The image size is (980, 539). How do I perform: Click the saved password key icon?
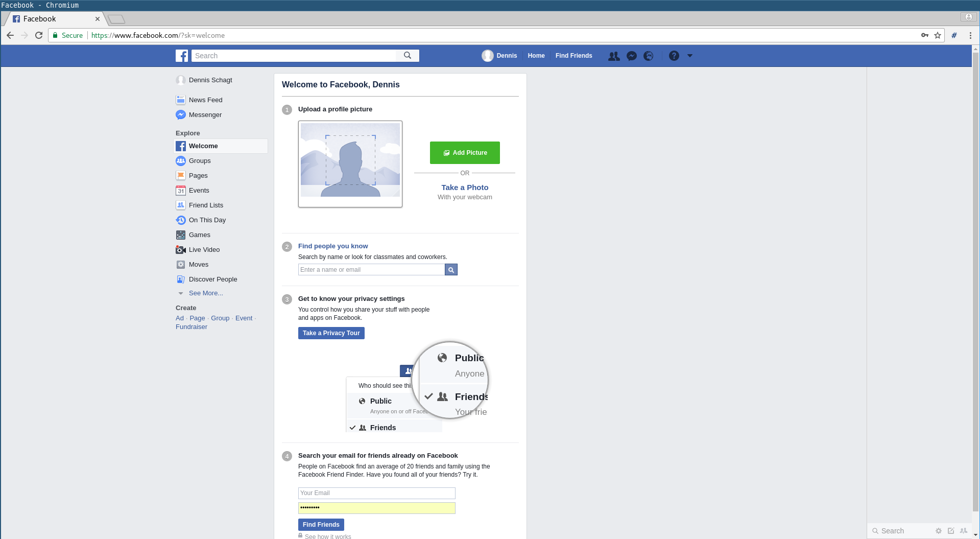pos(925,35)
